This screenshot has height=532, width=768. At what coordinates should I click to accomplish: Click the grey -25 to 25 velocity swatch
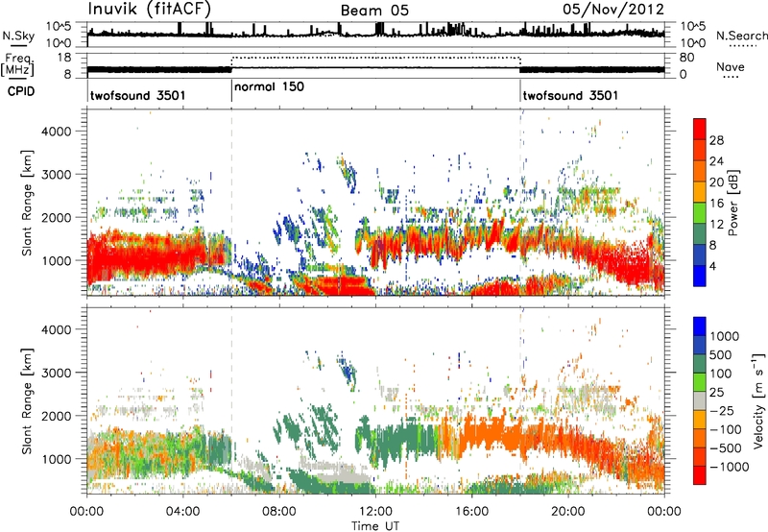tap(700, 401)
